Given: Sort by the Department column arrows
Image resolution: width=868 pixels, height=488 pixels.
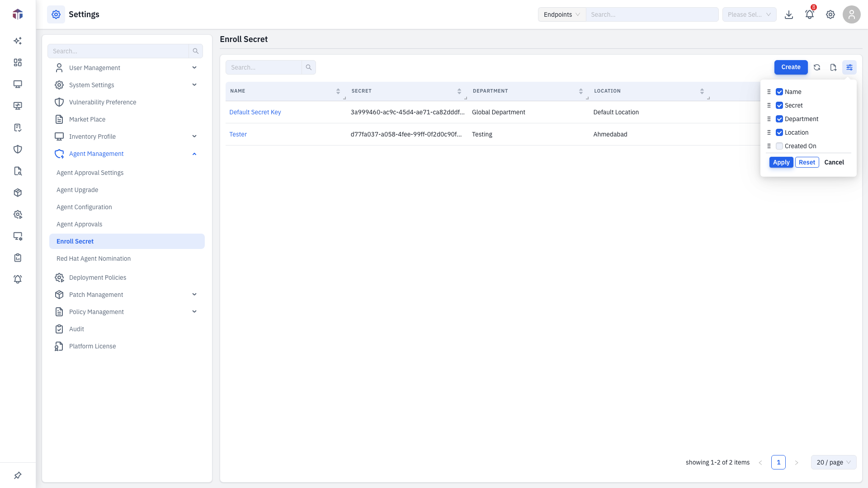Looking at the screenshot, I should [x=581, y=91].
